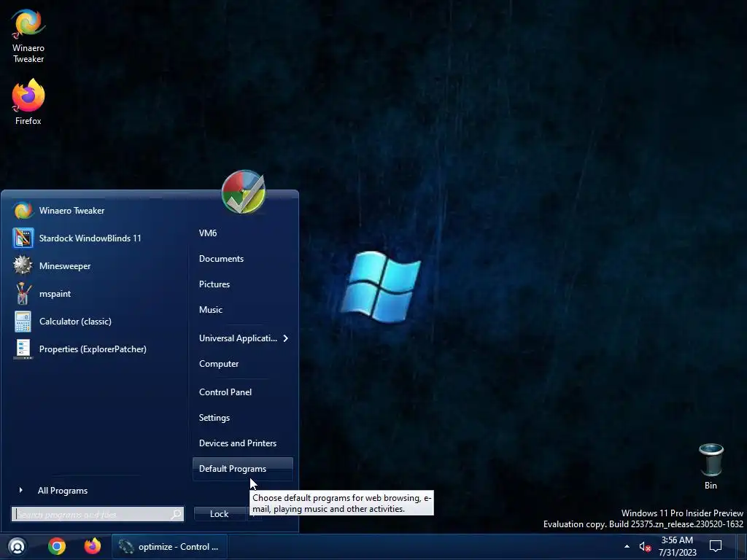The width and height of the screenshot is (747, 560).
Task: Open Calculator (classic) in Start menu
Action: (x=96, y=322)
